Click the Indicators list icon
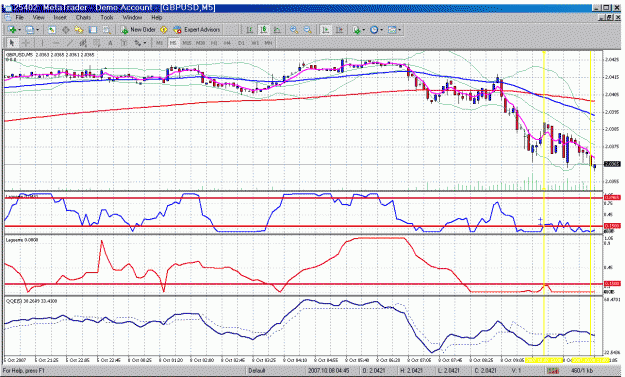 pyautogui.click(x=356, y=29)
